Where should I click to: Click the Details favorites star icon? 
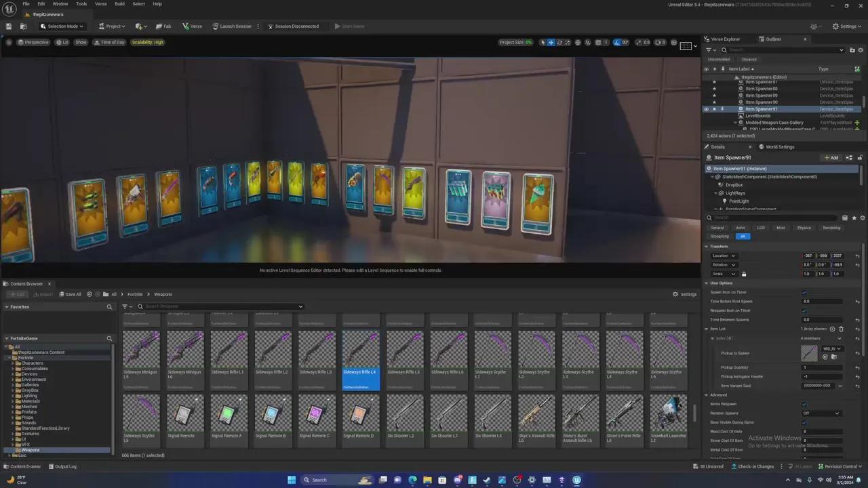coord(854,218)
